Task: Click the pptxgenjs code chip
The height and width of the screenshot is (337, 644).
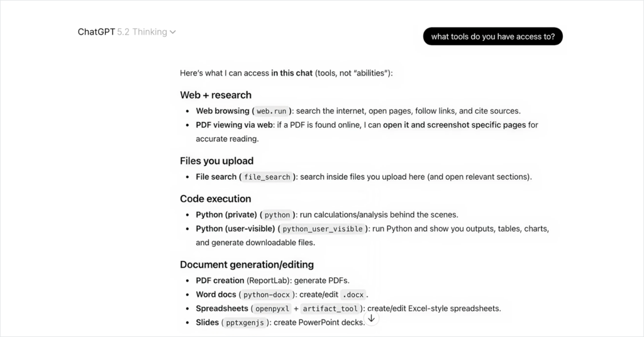Action: (243, 323)
